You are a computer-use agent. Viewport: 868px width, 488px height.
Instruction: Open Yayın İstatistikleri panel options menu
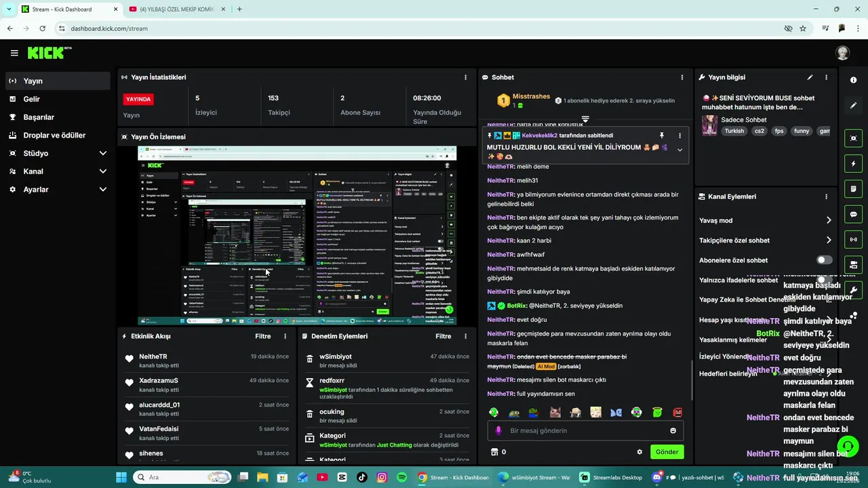point(465,77)
